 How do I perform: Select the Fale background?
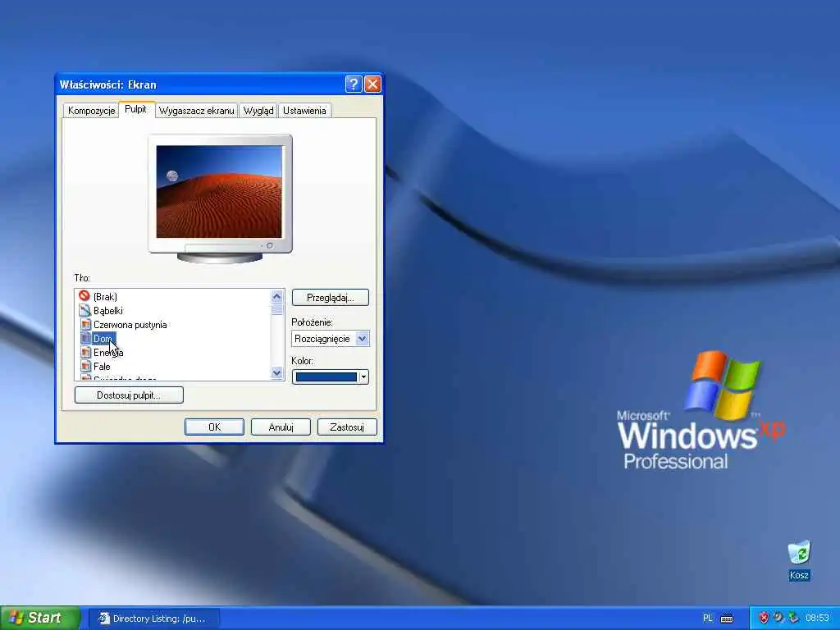[x=102, y=366]
